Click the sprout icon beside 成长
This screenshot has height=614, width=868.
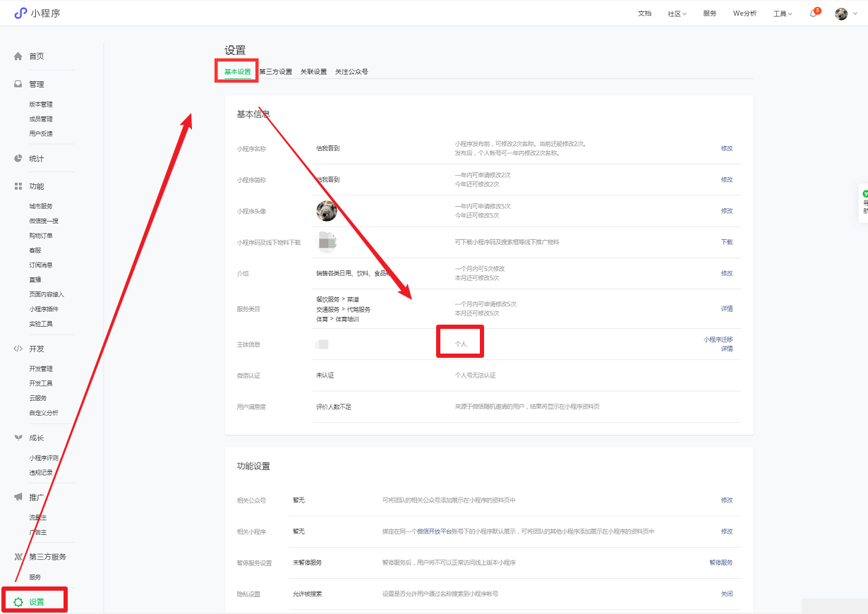tap(18, 438)
